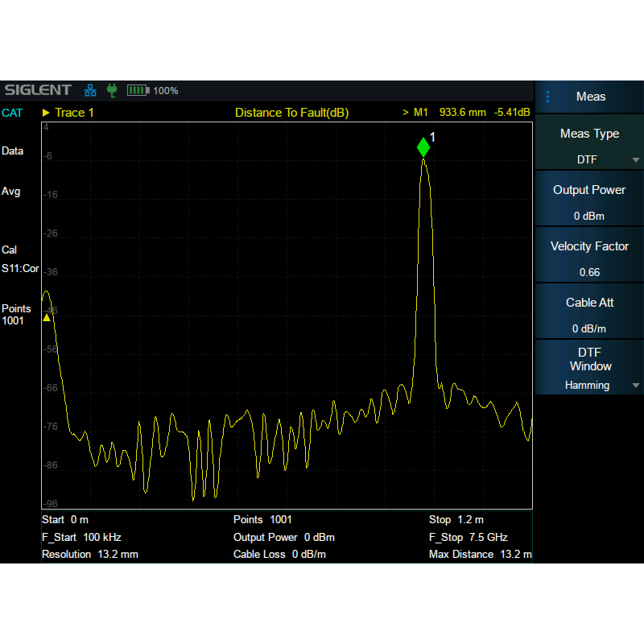Click the green power plug icon

pyautogui.click(x=113, y=90)
